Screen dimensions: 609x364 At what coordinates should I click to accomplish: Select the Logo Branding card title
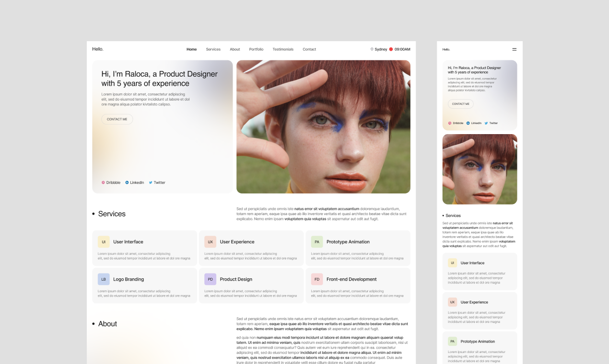129,279
